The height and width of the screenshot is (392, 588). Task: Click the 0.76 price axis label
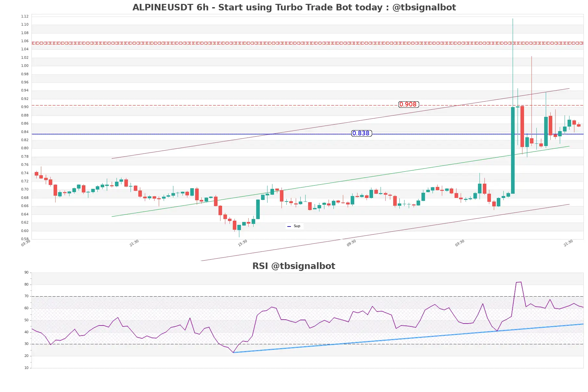(25, 165)
